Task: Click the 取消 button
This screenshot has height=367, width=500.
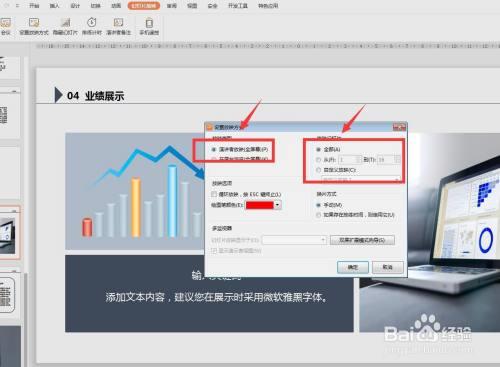Action: click(387, 267)
